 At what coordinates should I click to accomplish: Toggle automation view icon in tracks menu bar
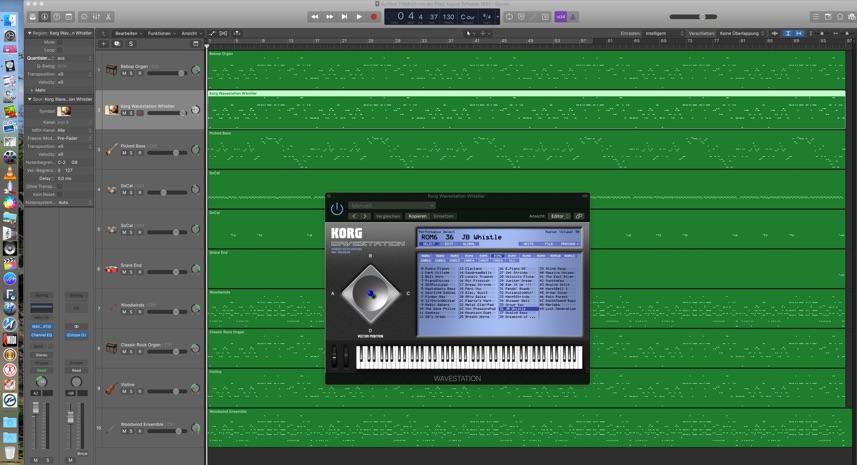click(213, 33)
